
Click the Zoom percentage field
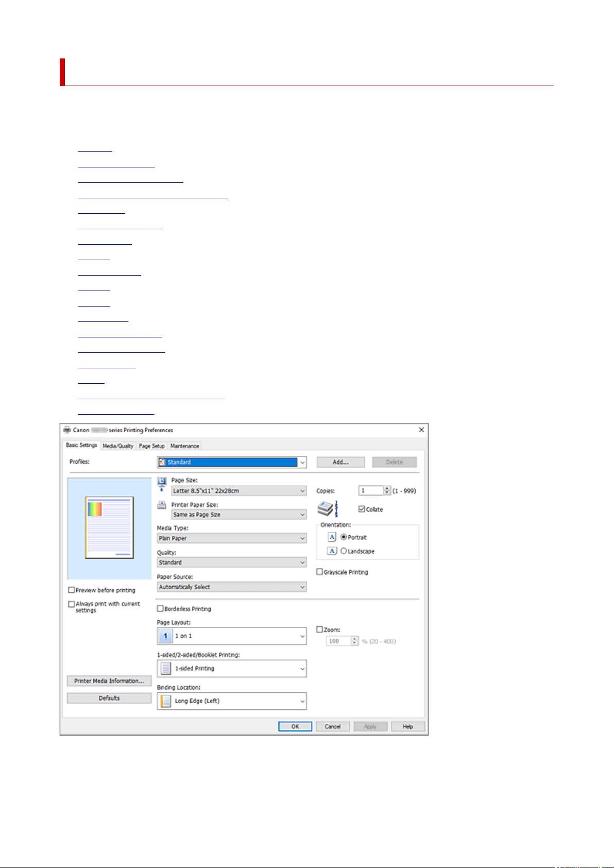click(x=338, y=641)
